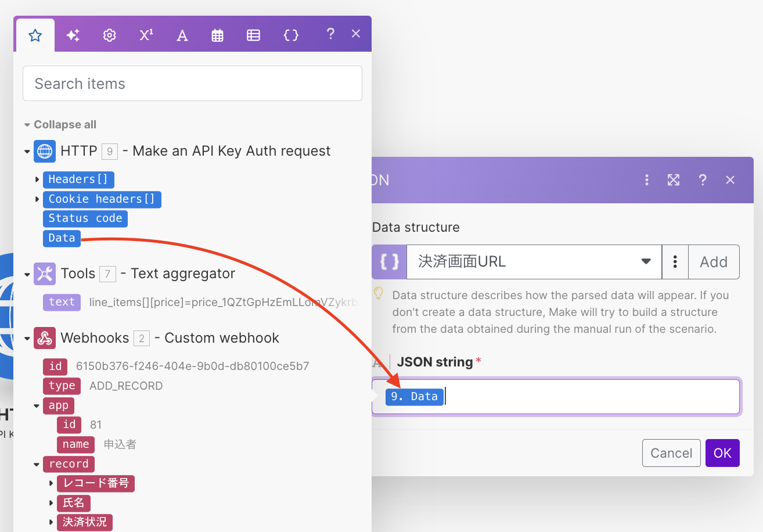
Task: Open the array functions table tab
Action: (x=253, y=35)
